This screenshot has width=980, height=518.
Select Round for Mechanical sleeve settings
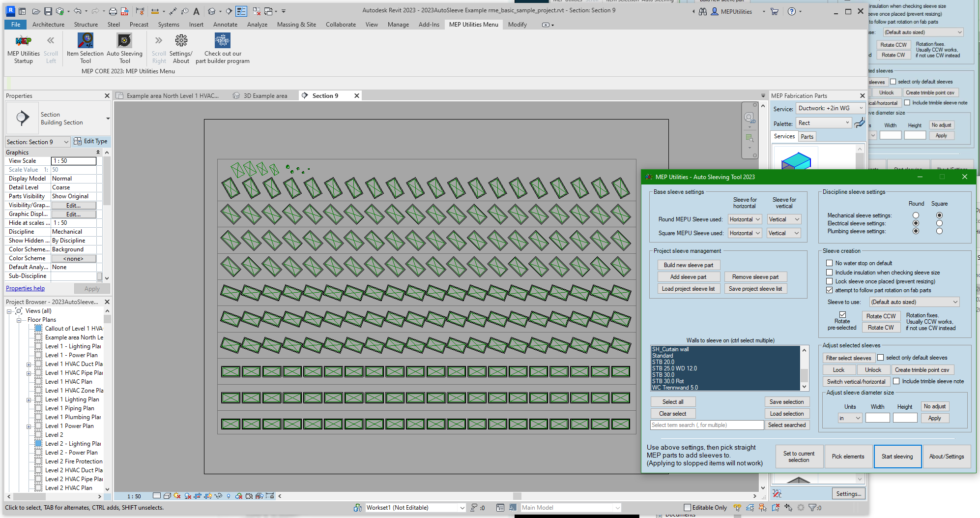click(x=916, y=215)
